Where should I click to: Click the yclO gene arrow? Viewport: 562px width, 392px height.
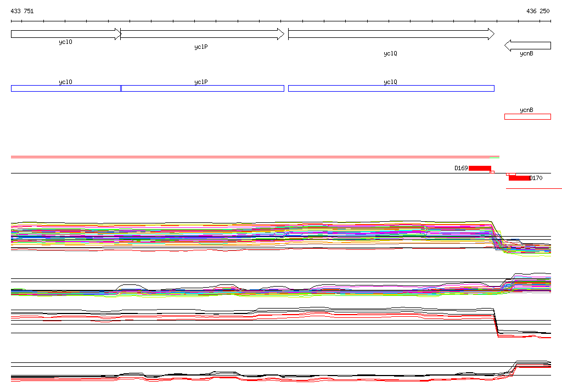coord(66,34)
